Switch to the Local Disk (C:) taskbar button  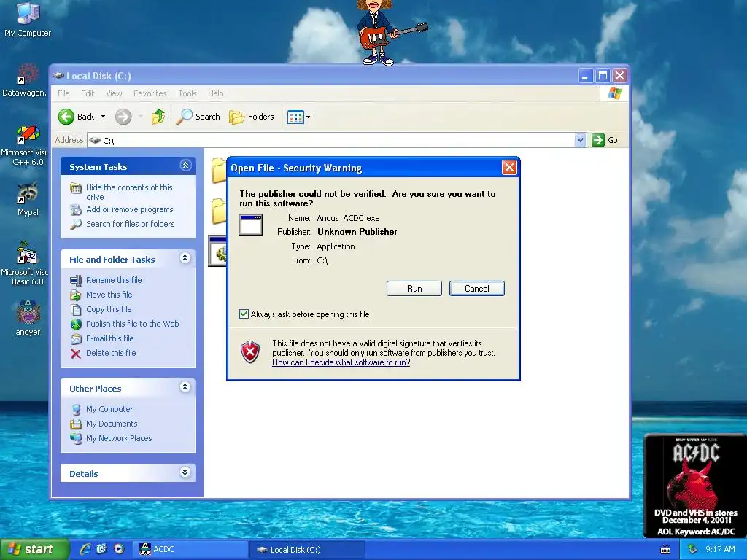[x=307, y=550]
